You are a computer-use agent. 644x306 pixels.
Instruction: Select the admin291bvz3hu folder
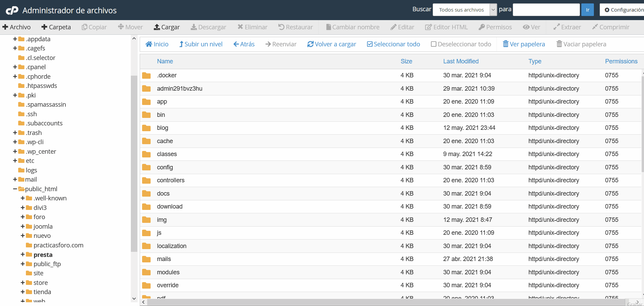coord(390,89)
